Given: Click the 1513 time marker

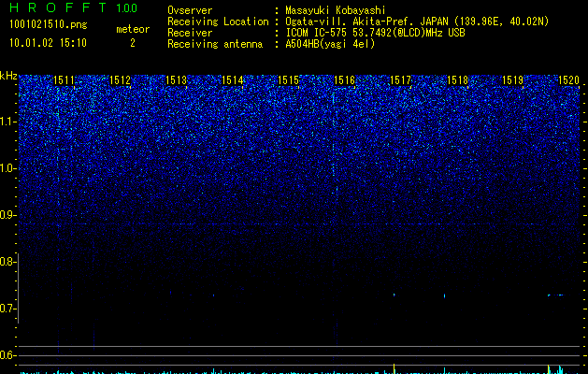Looking at the screenshot, I should tap(176, 80).
